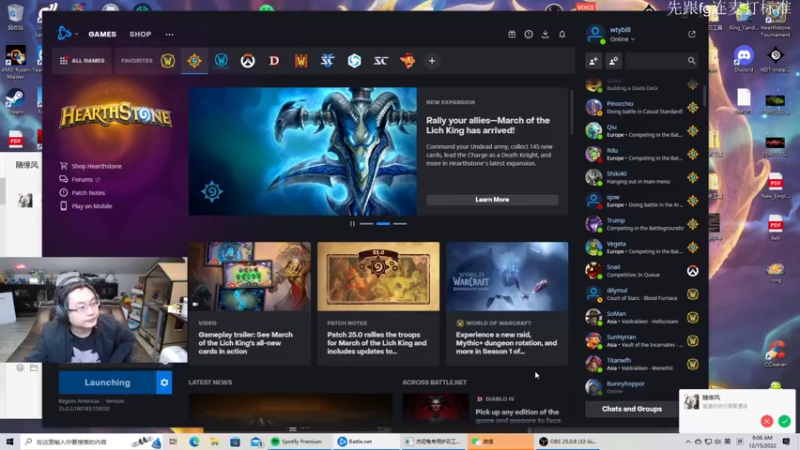This screenshot has width=800, height=450.
Task: Select friend Bunnyhoppor in list
Action: coord(642,387)
